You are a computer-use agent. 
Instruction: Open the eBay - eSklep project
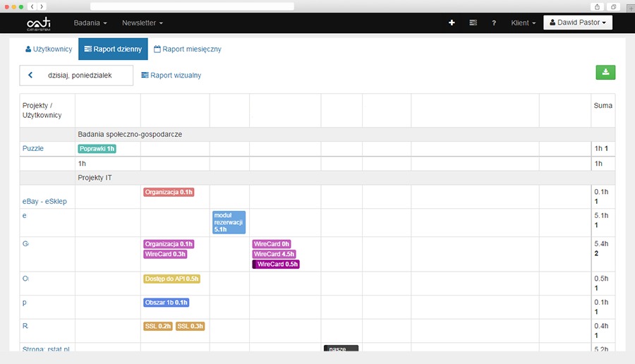point(44,201)
